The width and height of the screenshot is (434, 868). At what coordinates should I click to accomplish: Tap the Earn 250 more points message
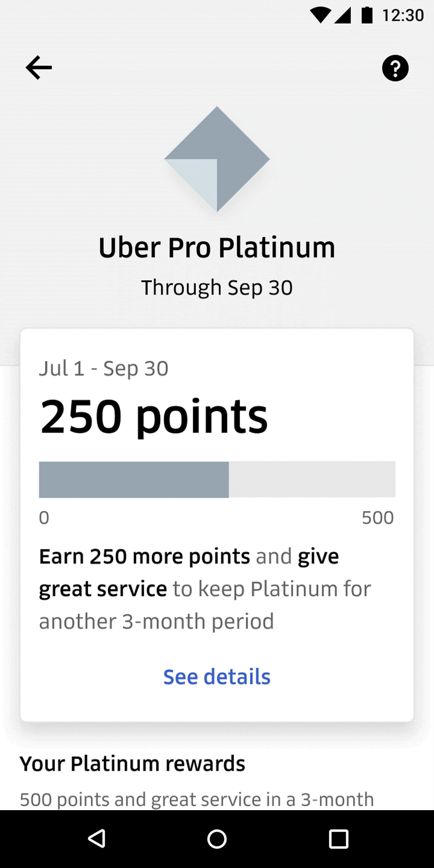tap(205, 589)
